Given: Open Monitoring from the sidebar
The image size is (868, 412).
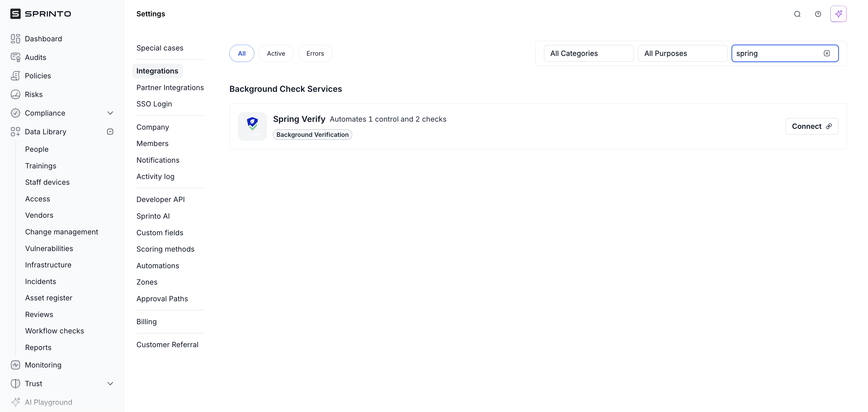Looking at the screenshot, I should 43,365.
